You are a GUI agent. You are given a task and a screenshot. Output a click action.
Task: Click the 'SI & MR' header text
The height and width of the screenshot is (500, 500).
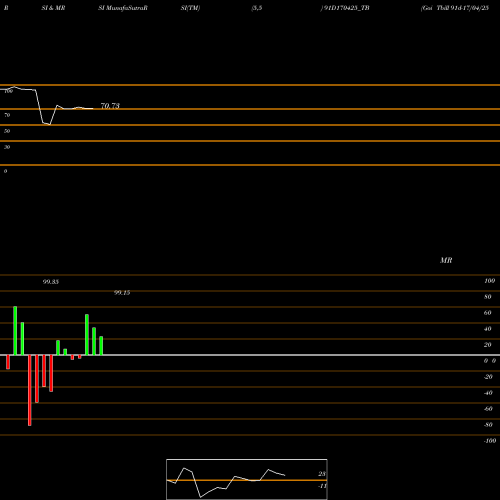coord(53,8)
